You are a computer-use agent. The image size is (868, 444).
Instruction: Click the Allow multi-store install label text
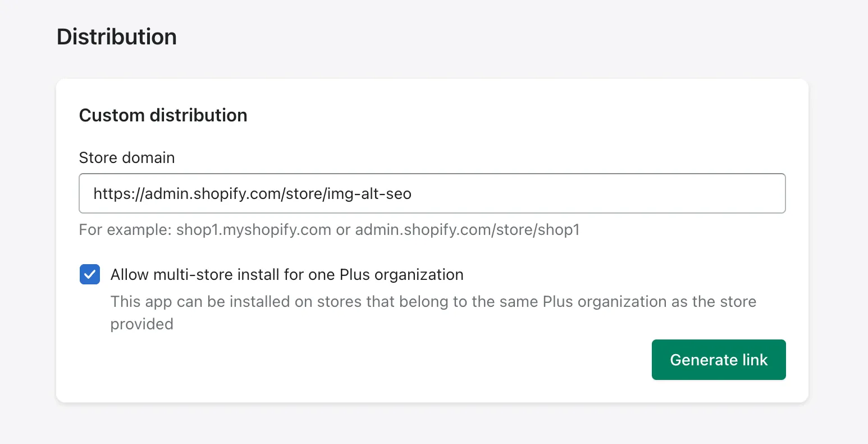coord(286,275)
